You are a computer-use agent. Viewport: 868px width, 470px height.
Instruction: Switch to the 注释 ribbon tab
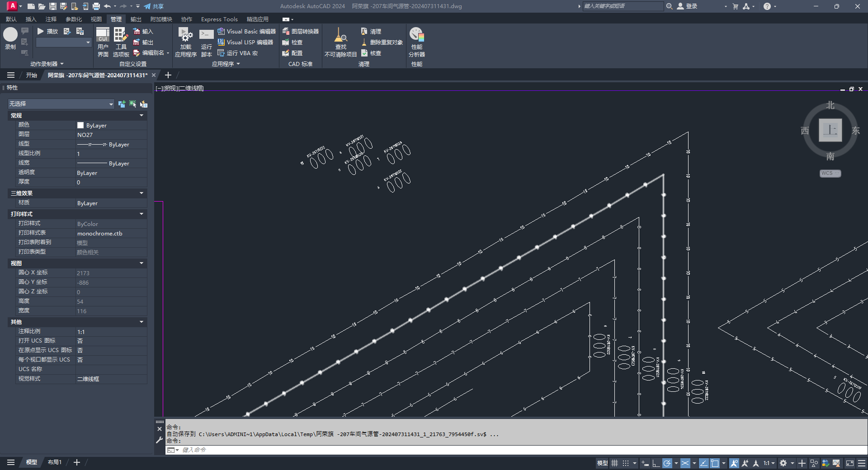tap(51, 19)
